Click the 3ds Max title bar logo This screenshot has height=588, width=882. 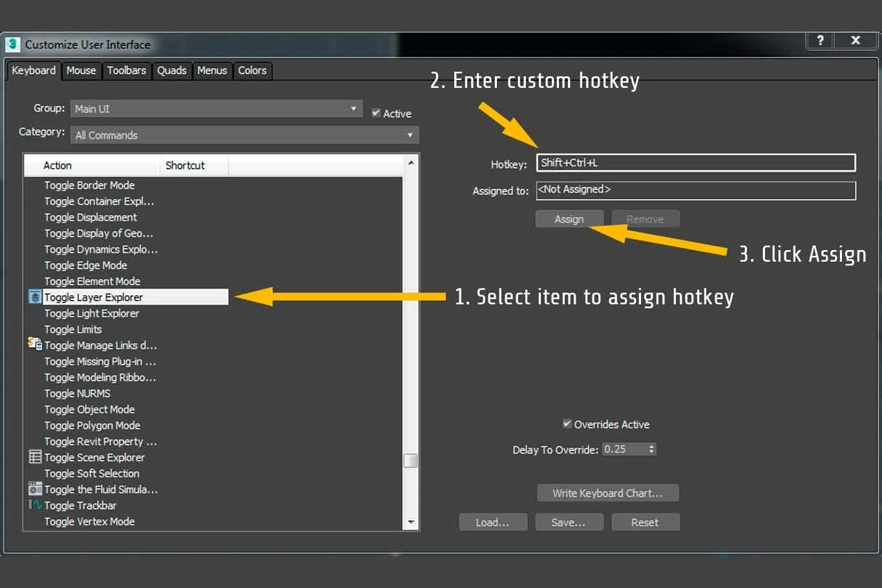coord(12,45)
